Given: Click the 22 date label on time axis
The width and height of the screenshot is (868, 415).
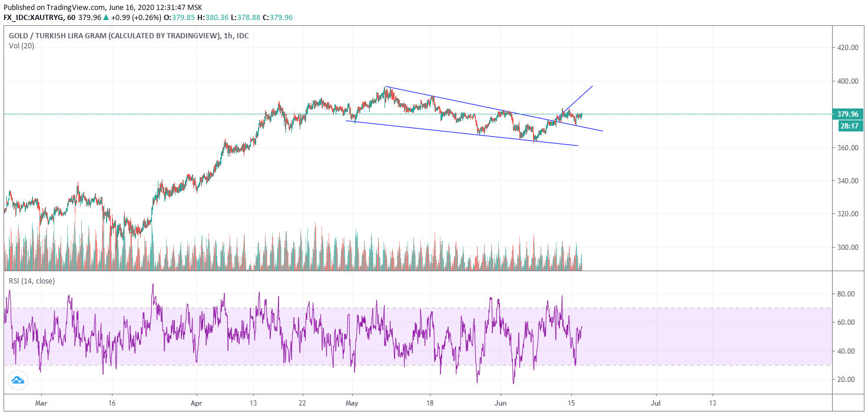Looking at the screenshot, I should click(302, 404).
